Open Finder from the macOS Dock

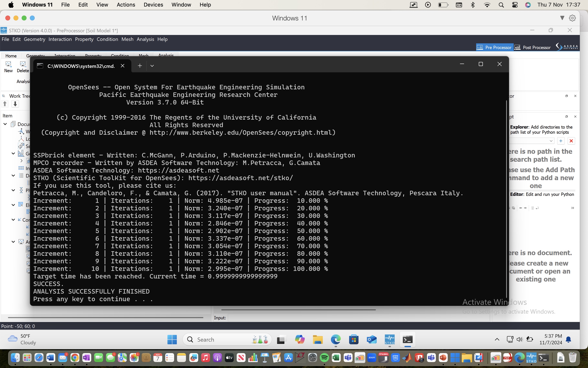point(15,358)
